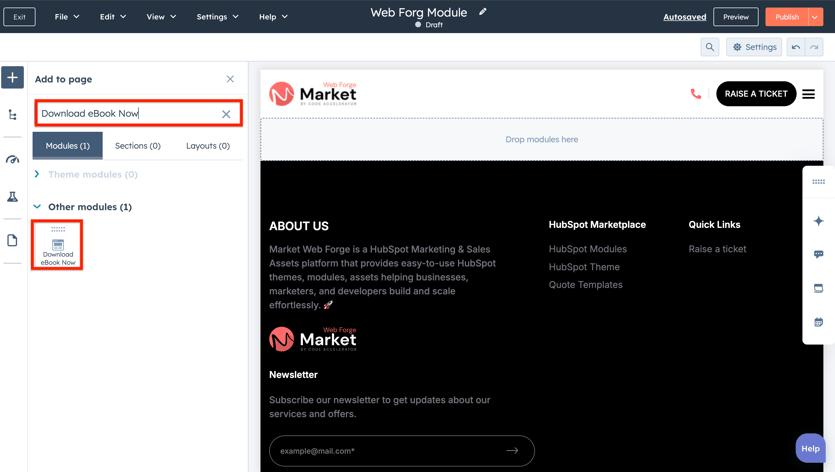The width and height of the screenshot is (835, 472).
Task: Switch to the Sections tab
Action: click(138, 146)
